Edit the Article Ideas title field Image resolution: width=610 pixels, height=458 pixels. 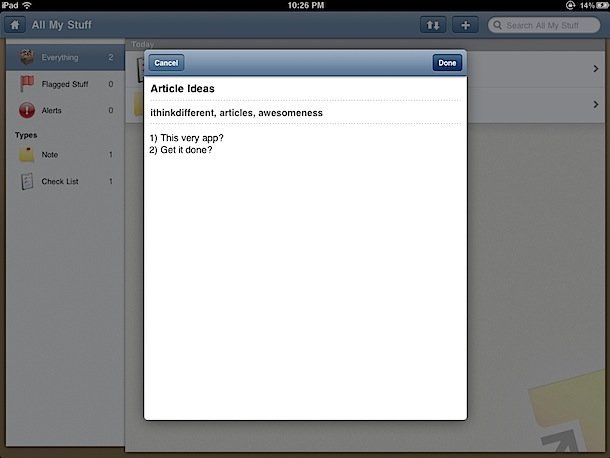(305, 89)
